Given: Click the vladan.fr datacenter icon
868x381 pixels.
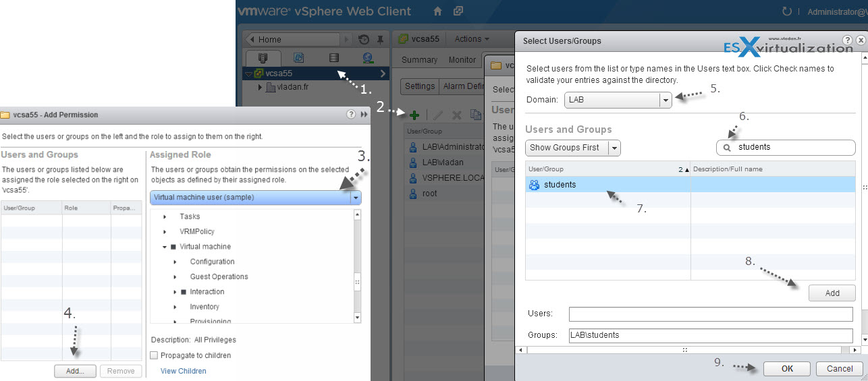Looking at the screenshot, I should [x=271, y=87].
